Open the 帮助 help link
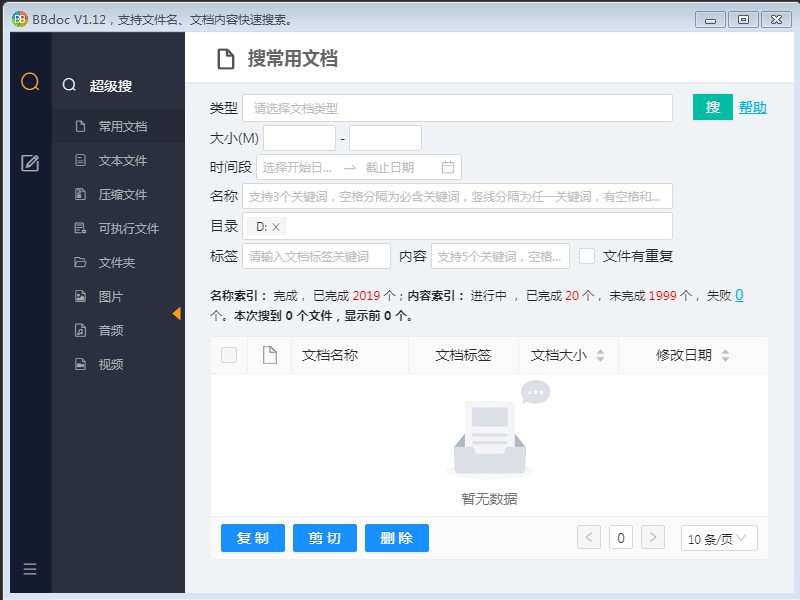 753,107
